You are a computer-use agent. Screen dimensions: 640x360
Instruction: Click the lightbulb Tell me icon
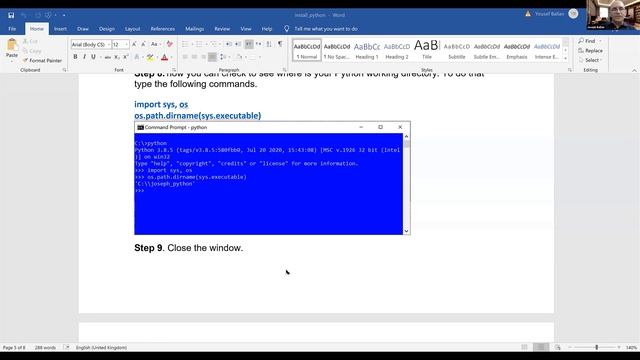287,29
